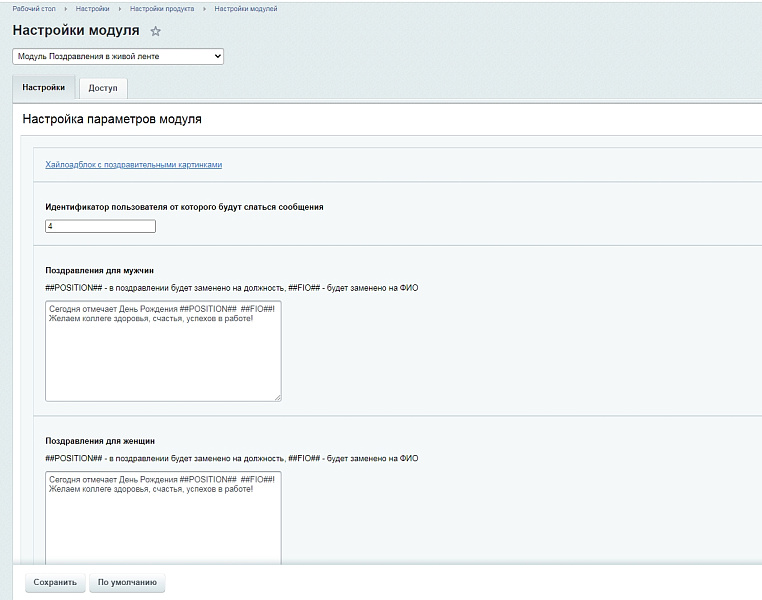Go to Настройки in breadcrumbs
Screen dimensions: 762x600
[92, 9]
